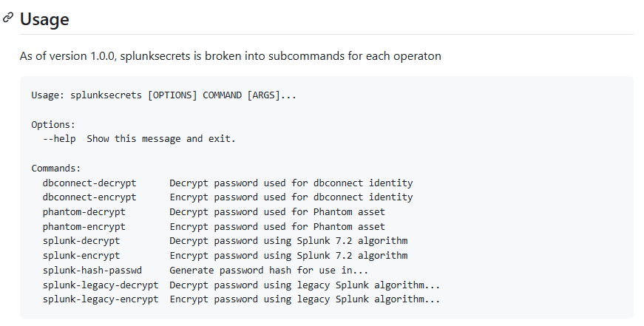Screen dimensions: 644x326
Task: Select the splunk-encrypt command name
Action: pos(81,256)
